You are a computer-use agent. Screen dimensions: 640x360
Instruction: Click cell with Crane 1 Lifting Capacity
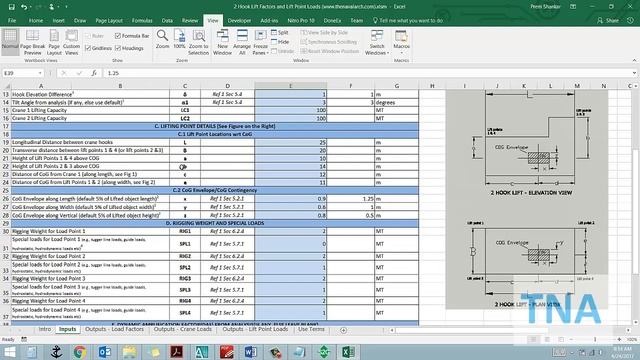pyautogui.click(x=90, y=110)
